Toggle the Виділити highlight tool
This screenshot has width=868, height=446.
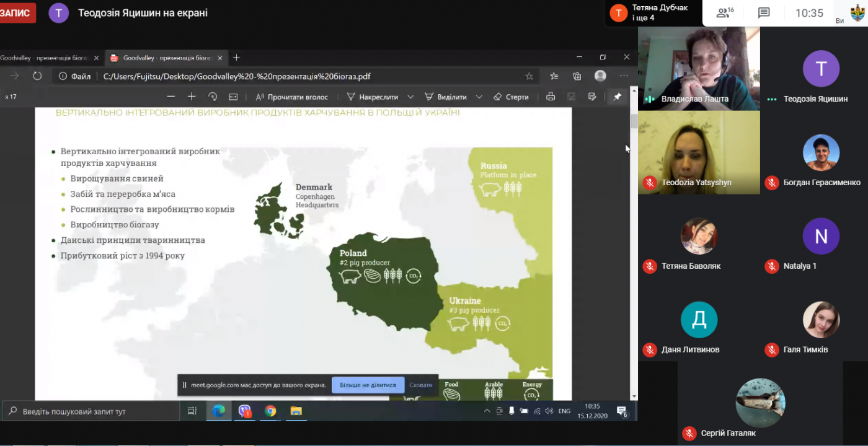[446, 97]
